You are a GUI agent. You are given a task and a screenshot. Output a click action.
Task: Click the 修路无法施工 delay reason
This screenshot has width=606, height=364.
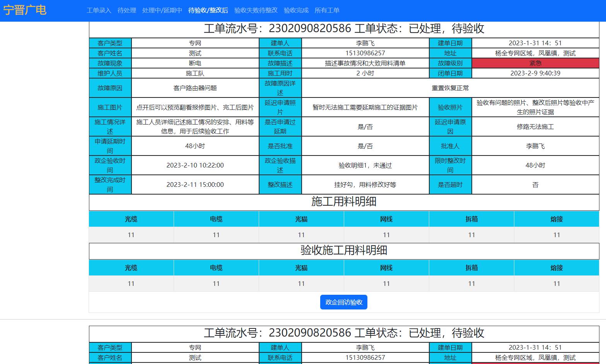pyautogui.click(x=536, y=126)
